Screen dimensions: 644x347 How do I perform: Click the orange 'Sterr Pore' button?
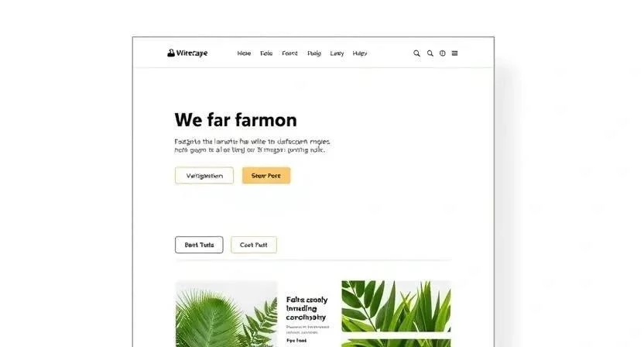[266, 176]
